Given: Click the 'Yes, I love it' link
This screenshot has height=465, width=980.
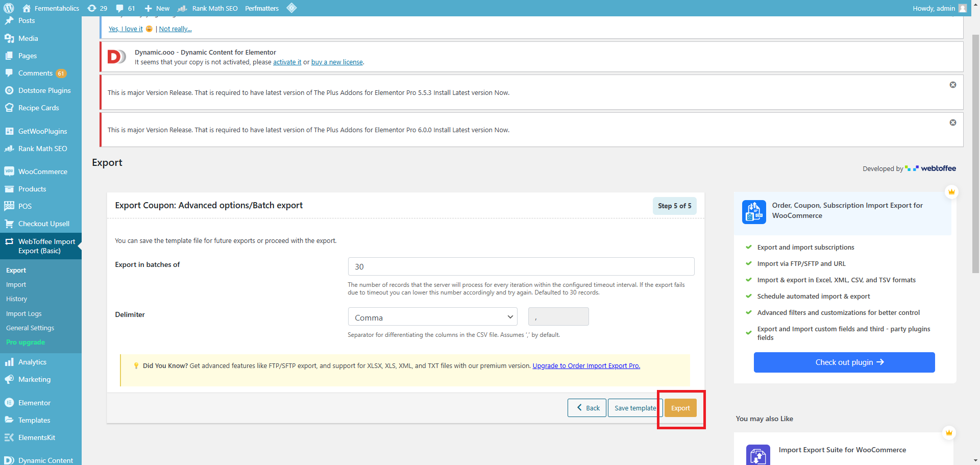Looking at the screenshot, I should (x=126, y=29).
